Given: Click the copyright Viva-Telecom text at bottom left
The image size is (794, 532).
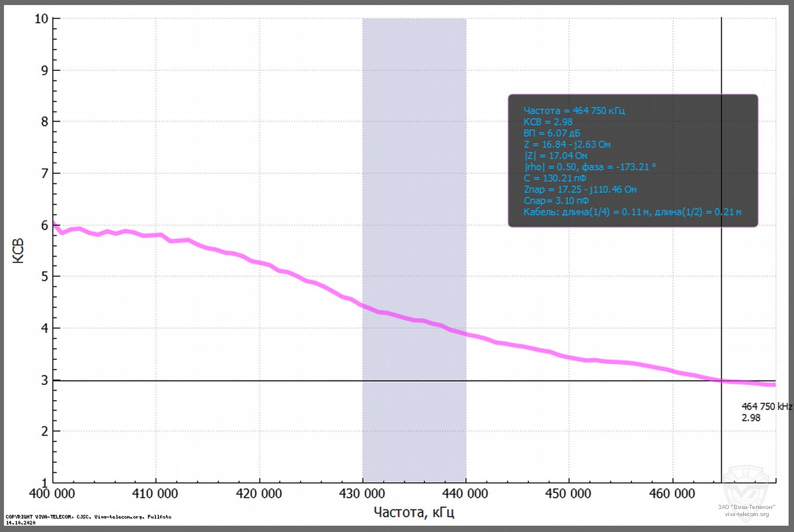Looking at the screenshot, I should pos(88,517).
